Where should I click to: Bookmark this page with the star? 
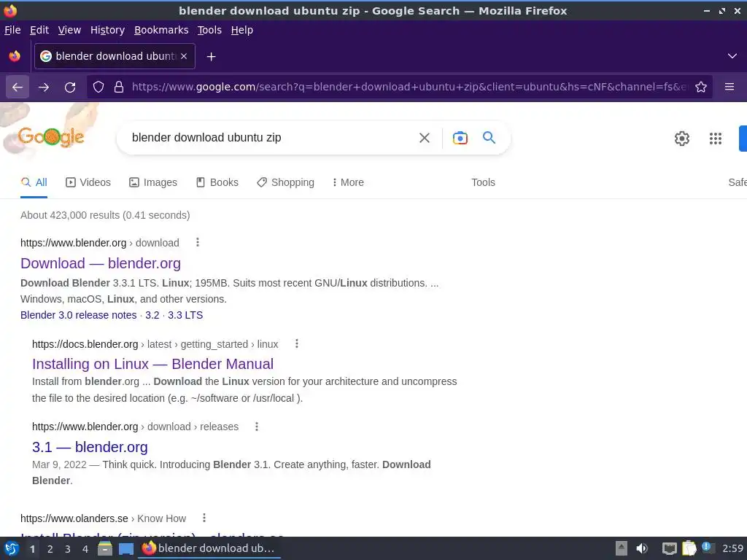pyautogui.click(x=701, y=87)
